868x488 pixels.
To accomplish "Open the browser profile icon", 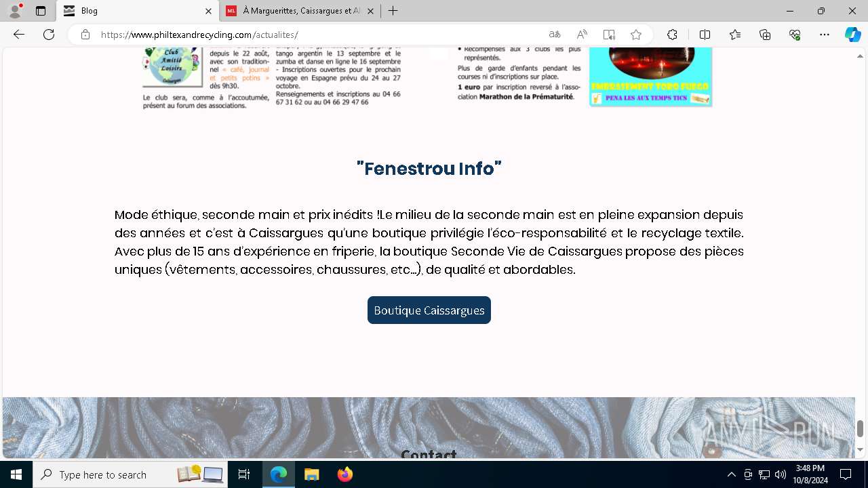I will pyautogui.click(x=15, y=11).
